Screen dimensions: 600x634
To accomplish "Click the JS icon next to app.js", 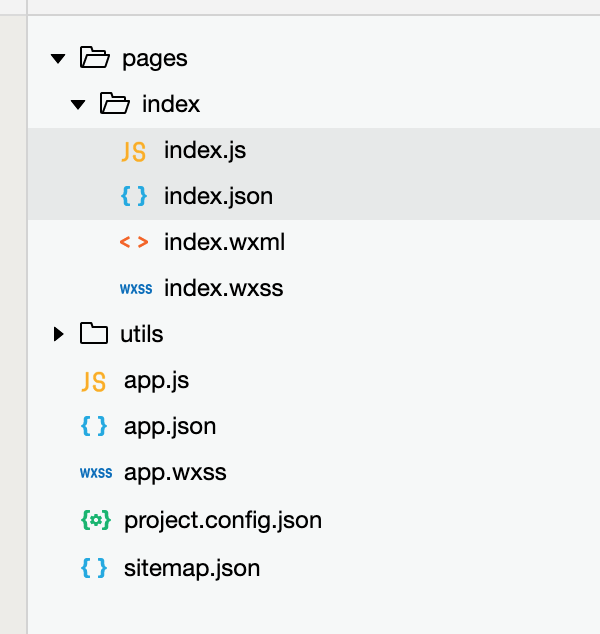I will click(94, 382).
